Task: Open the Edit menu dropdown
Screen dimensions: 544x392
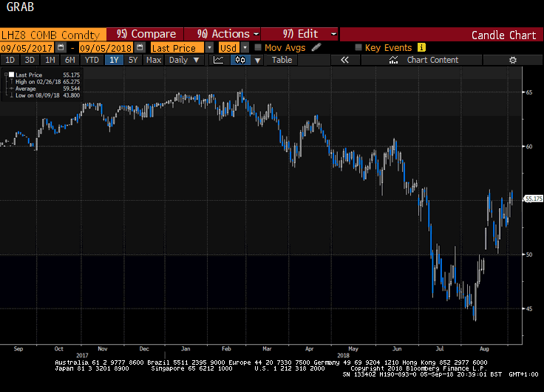Action: 299,34
